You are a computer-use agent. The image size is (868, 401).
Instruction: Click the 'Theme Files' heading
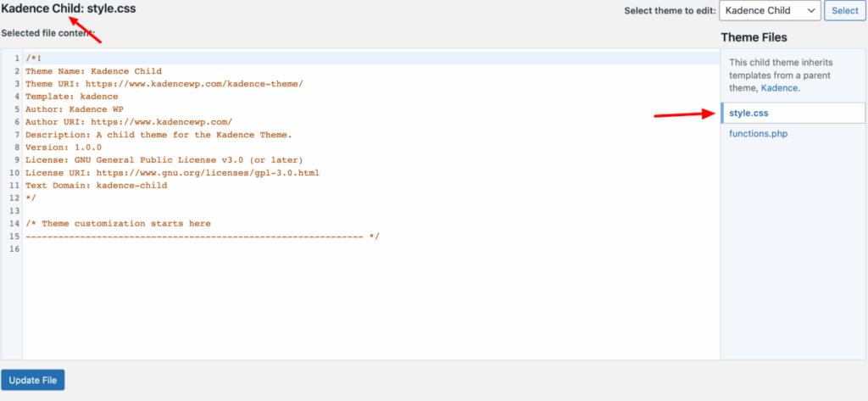tap(754, 37)
